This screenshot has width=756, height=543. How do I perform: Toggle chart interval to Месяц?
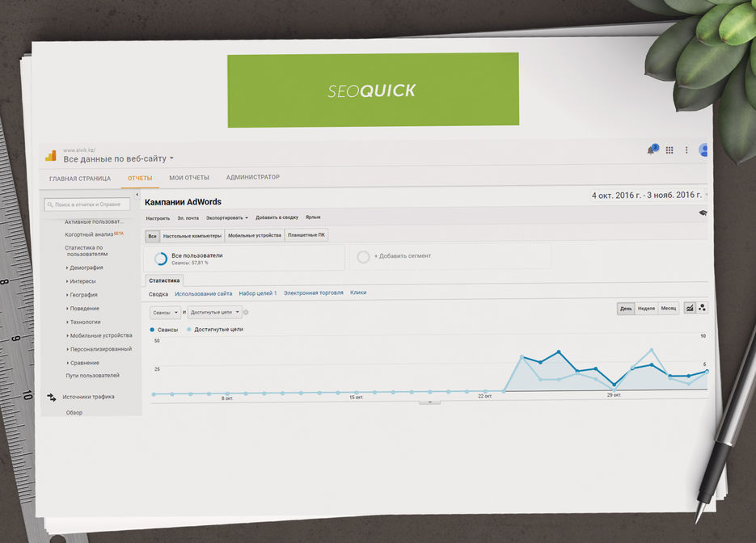click(669, 309)
